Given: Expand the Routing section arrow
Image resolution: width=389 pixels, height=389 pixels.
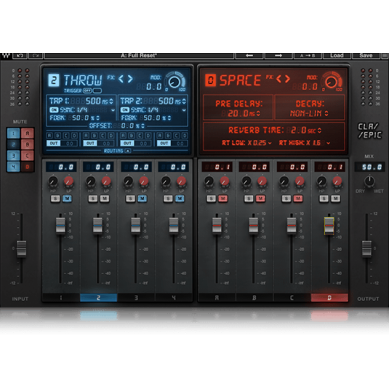Looking at the screenshot, I should (x=127, y=151).
